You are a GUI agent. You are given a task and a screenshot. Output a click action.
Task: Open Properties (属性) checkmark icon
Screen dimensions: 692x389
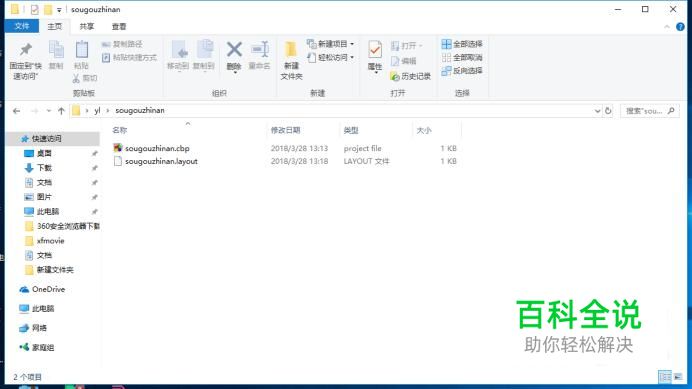[375, 50]
